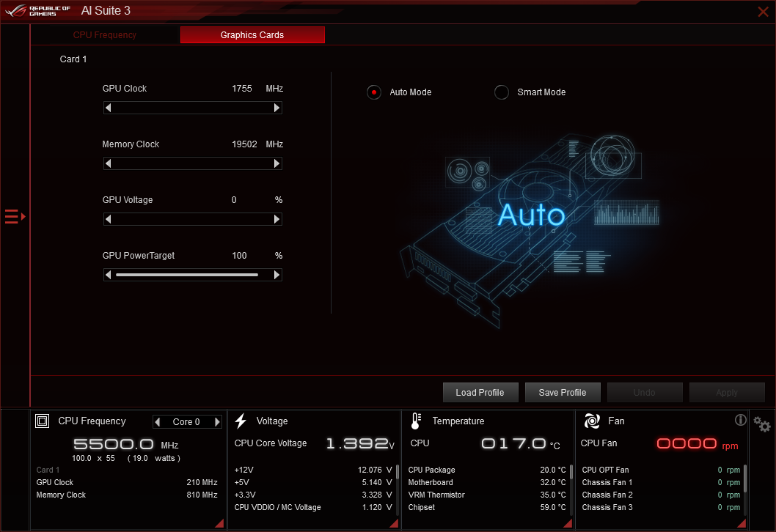Open the info icon beside the Fan panel
This screenshot has height=532, width=776.
[x=740, y=419]
